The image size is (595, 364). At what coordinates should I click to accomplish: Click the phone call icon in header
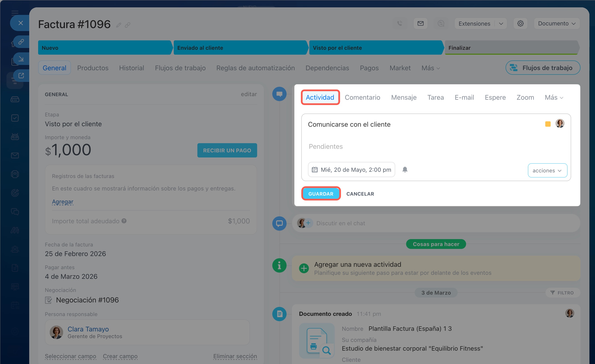(x=400, y=23)
